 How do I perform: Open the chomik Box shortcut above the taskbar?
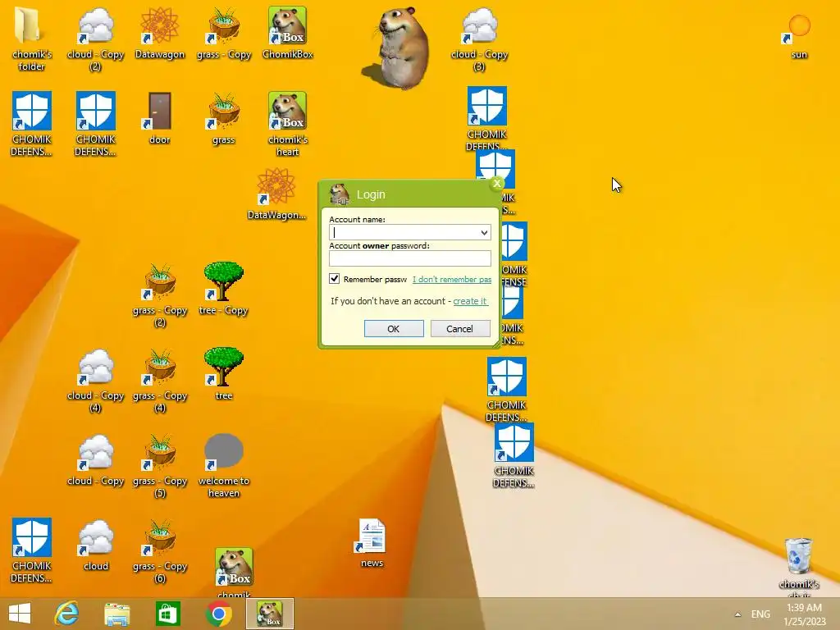234,572
